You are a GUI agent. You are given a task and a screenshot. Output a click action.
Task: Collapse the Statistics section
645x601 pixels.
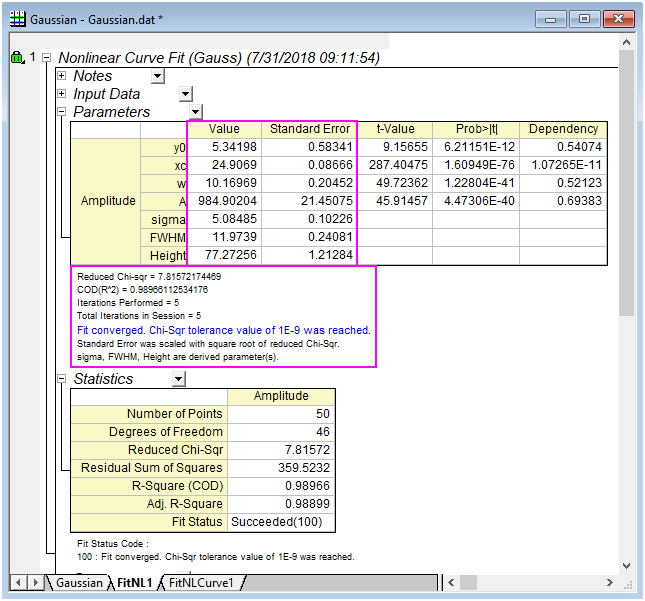coord(62,379)
